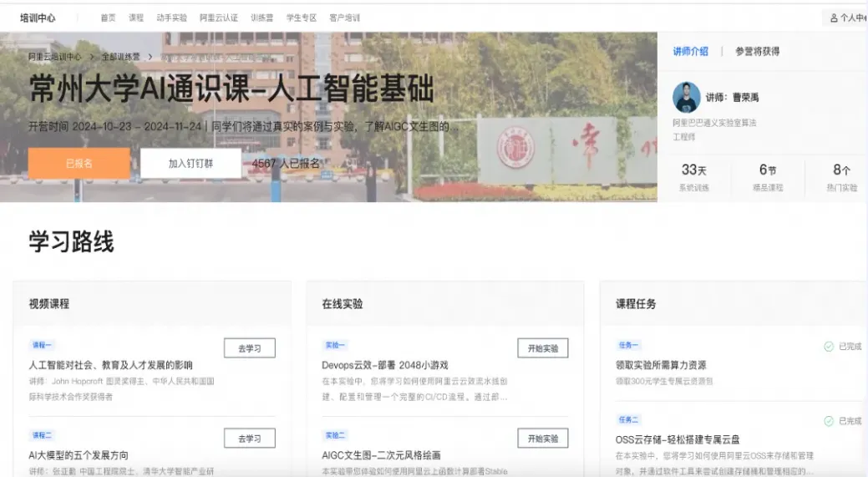The image size is (868, 477).
Task: Click the breadcrumb chevron after 阿里云培训中心
Action: (x=92, y=57)
